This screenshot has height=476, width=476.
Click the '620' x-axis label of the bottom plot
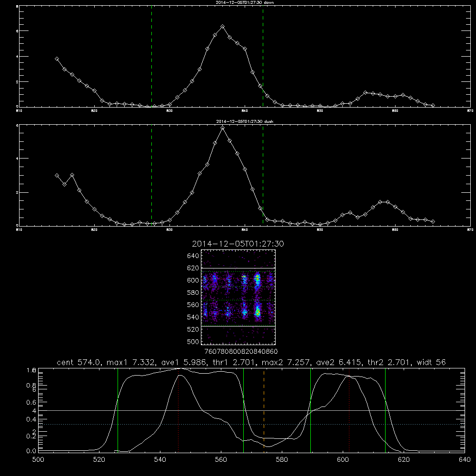tap(404, 460)
